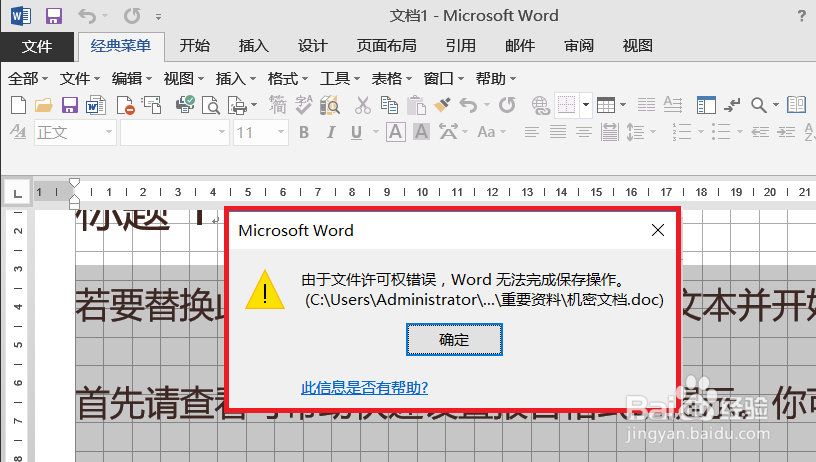The image size is (816, 462).
Task: Click the Navigation pane icon
Action: click(x=706, y=105)
